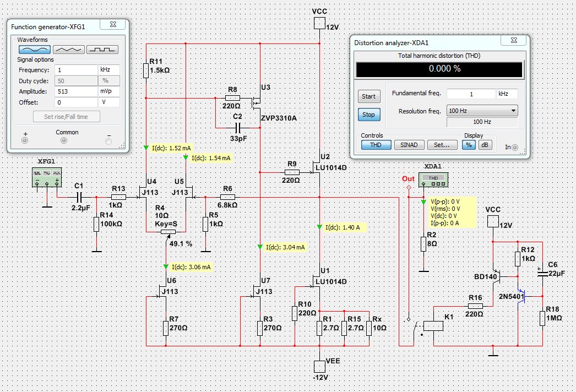
Task: Switch display to percent
Action: click(x=469, y=145)
